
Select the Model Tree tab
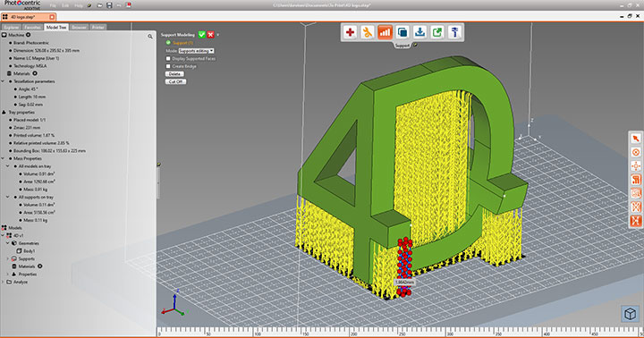click(x=56, y=27)
